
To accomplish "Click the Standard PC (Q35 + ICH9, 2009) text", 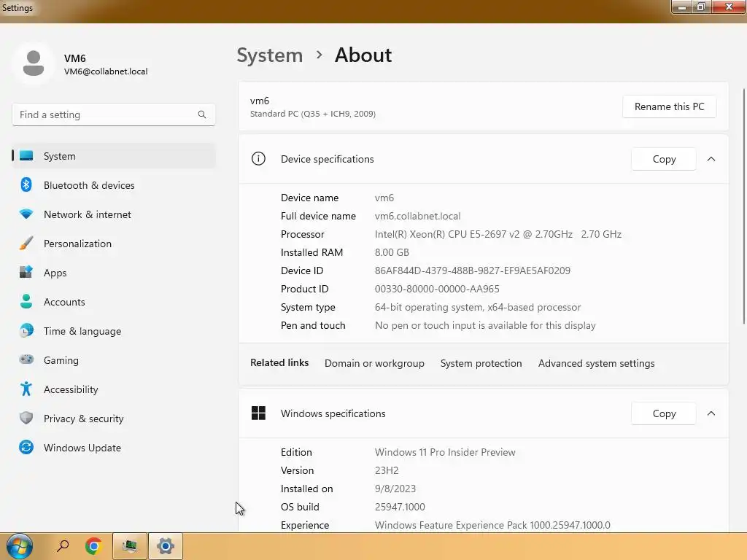I will [x=312, y=114].
